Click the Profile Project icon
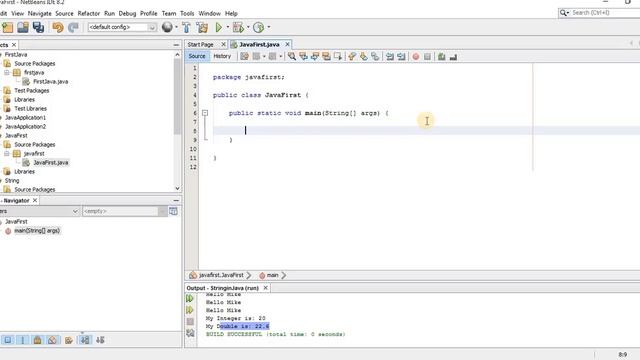Image resolution: width=640 pixels, height=360 pixels. [258, 27]
